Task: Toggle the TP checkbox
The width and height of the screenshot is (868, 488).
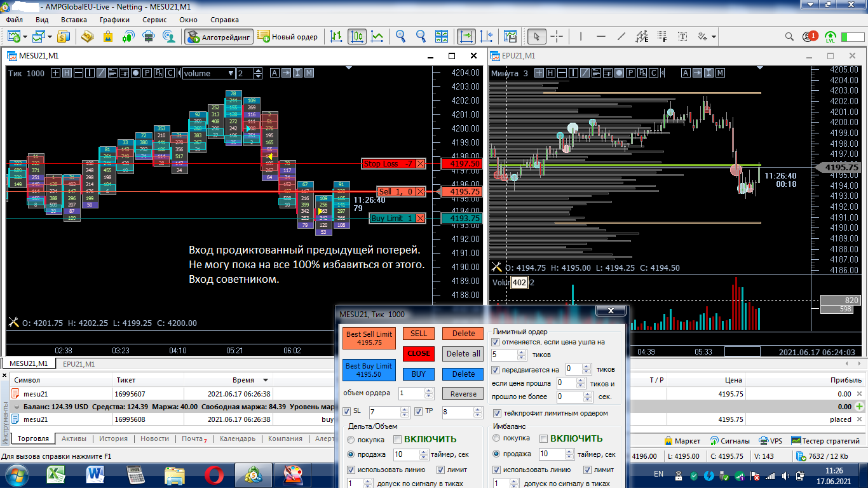Action: [x=419, y=412]
